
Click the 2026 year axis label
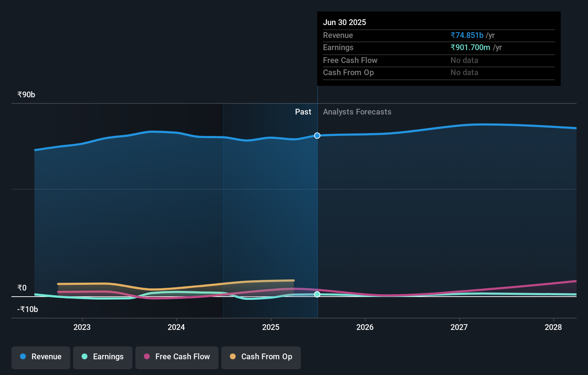pos(365,327)
